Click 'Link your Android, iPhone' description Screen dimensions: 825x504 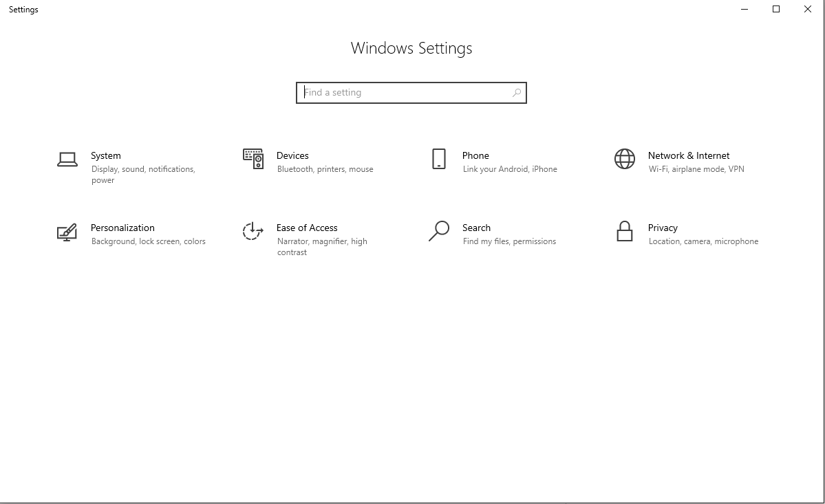click(510, 169)
